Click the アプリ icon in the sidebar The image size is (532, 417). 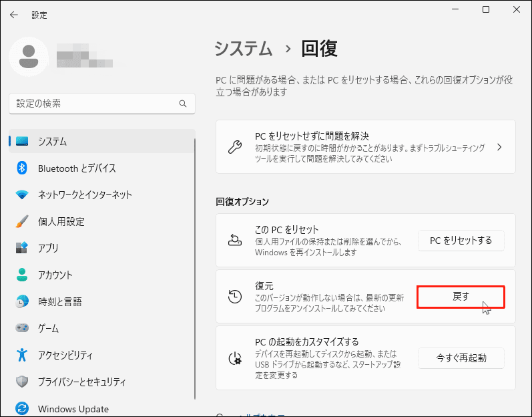[x=22, y=248]
